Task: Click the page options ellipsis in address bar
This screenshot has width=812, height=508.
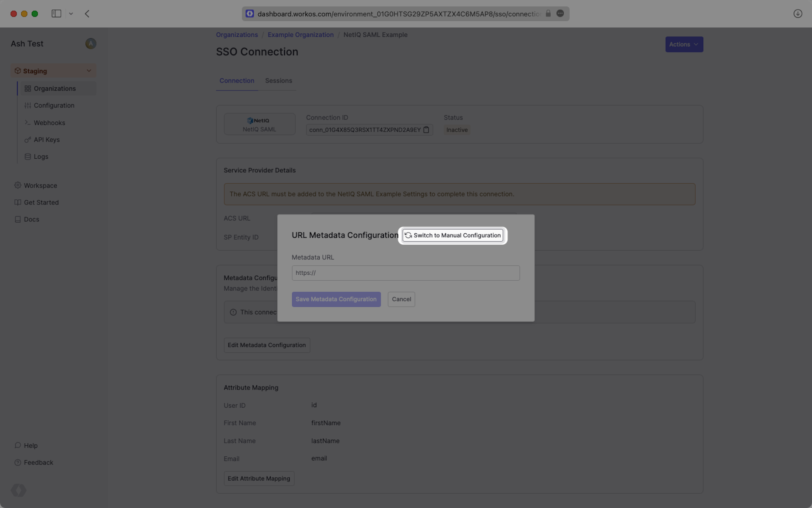Action: click(560, 14)
